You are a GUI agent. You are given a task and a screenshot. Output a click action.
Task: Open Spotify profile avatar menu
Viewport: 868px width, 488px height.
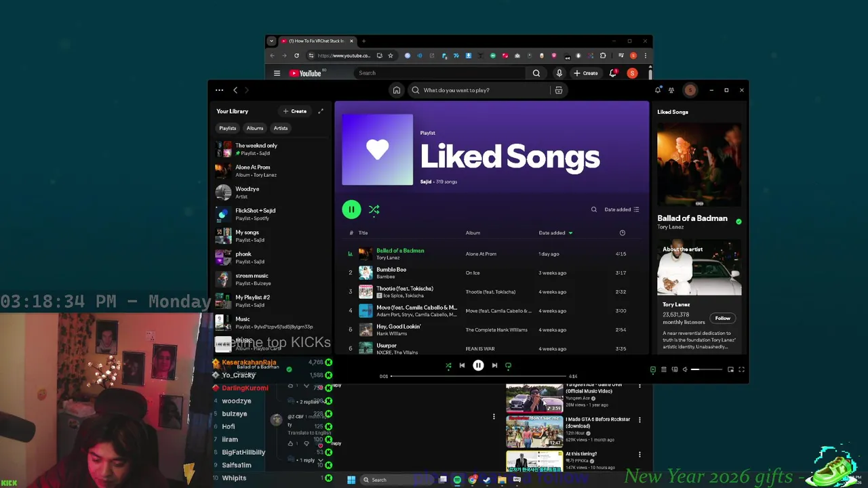690,90
